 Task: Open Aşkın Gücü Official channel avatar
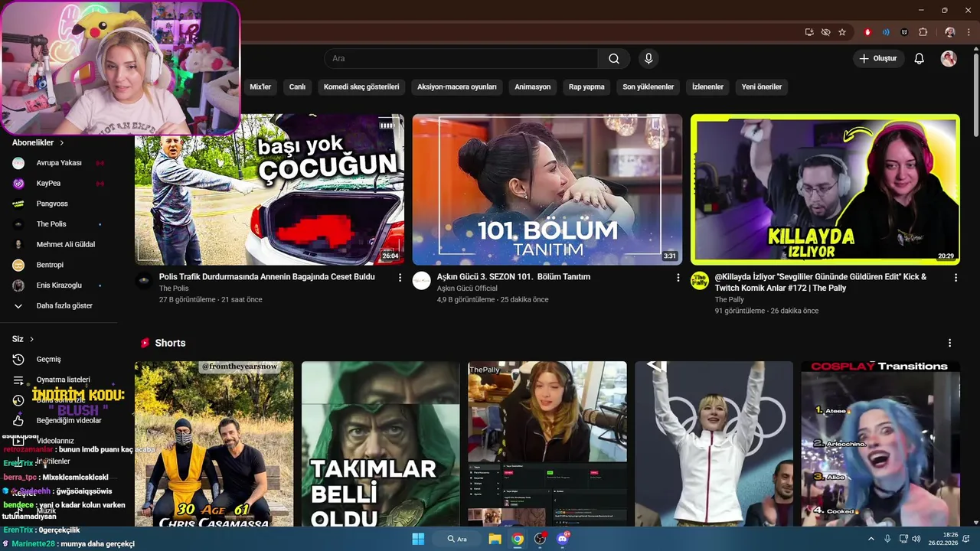[422, 281]
